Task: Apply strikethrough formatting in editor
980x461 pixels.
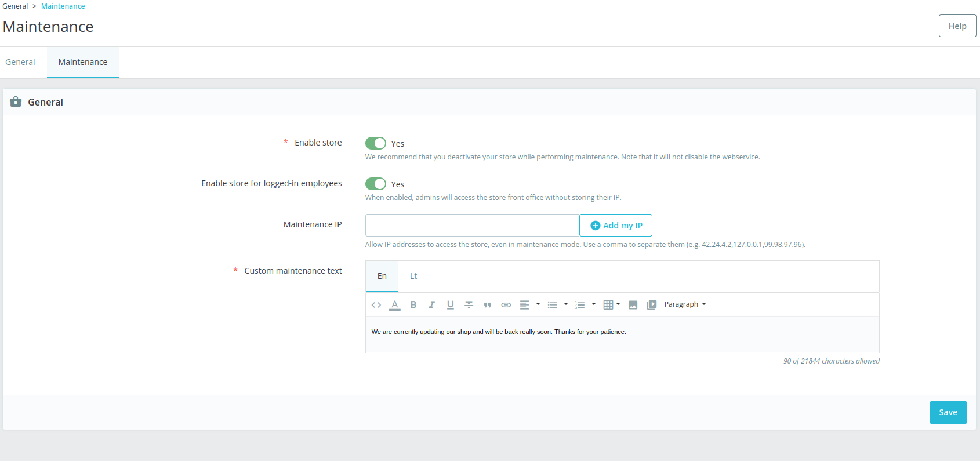Action: click(469, 305)
